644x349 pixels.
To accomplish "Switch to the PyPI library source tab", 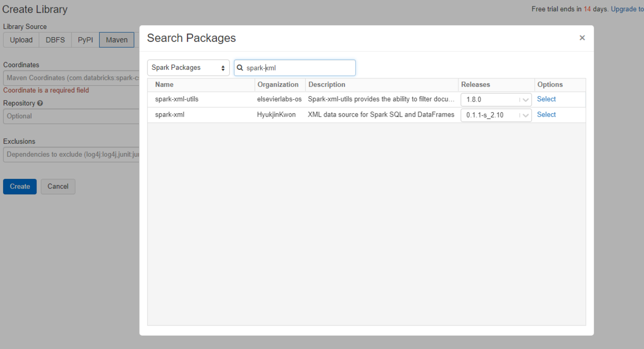I will [x=85, y=40].
